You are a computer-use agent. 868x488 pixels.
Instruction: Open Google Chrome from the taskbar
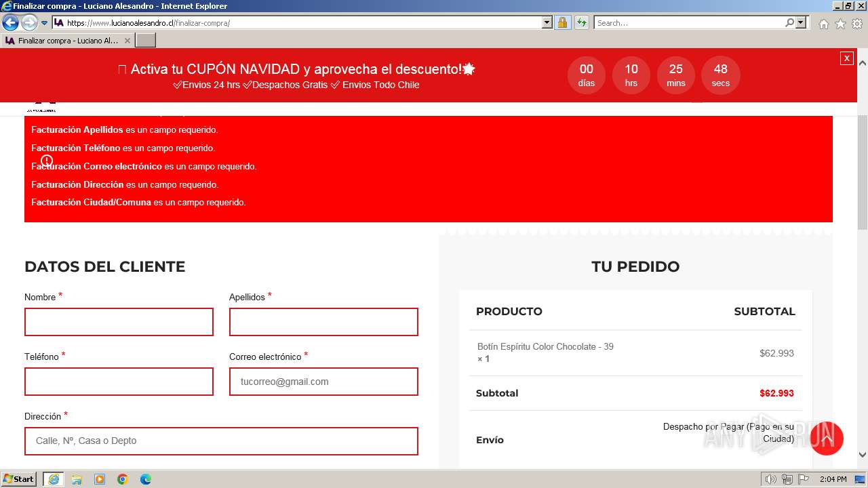point(123,479)
